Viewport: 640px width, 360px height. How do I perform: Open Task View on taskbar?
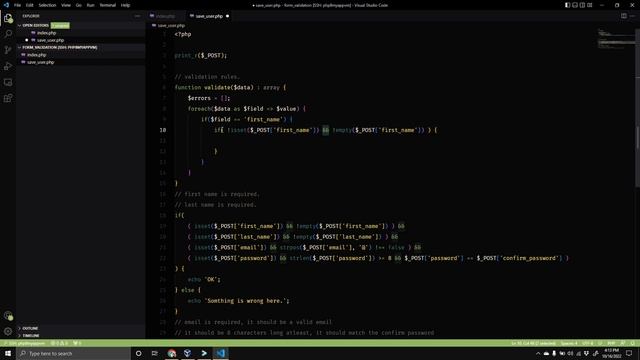[155, 353]
